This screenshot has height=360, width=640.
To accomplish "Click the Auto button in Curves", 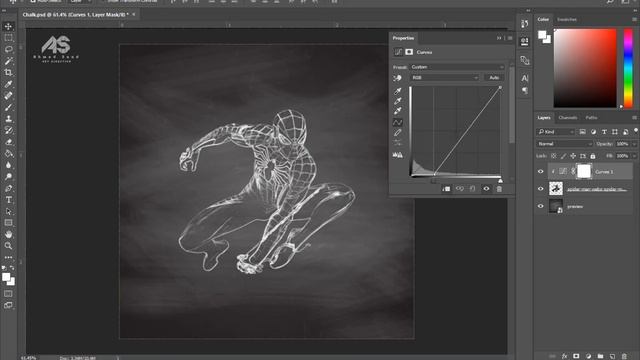I will click(494, 78).
